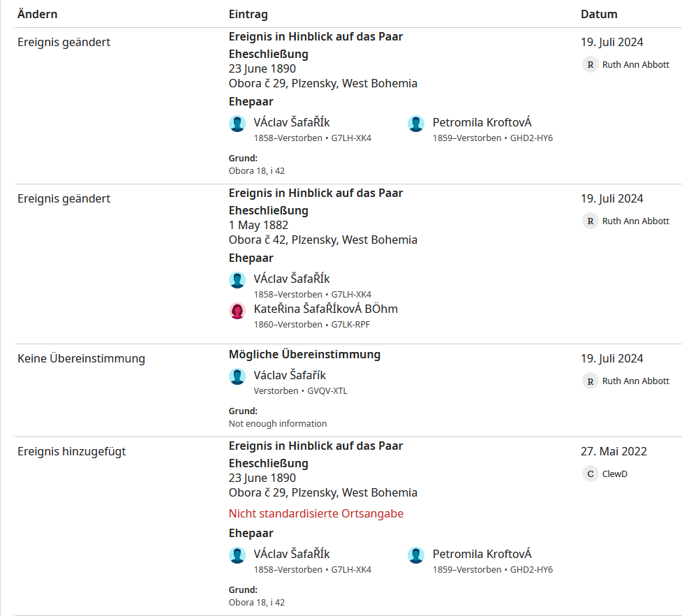Click KateŘina ŠafaŘÍkovÁ BÖhm's female portrait icon
Screen dimensions: 682x616
point(237,311)
